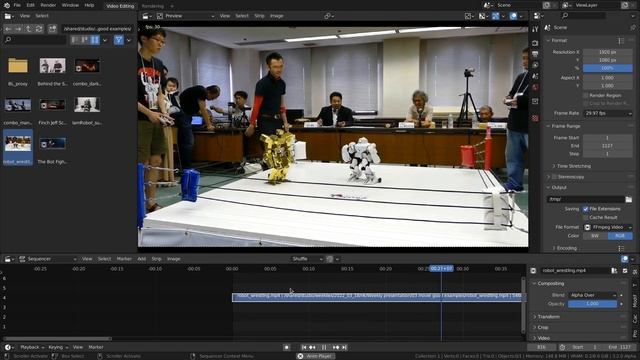Go to parent directory in file browser
This screenshot has height=360, width=640.
[29, 29]
